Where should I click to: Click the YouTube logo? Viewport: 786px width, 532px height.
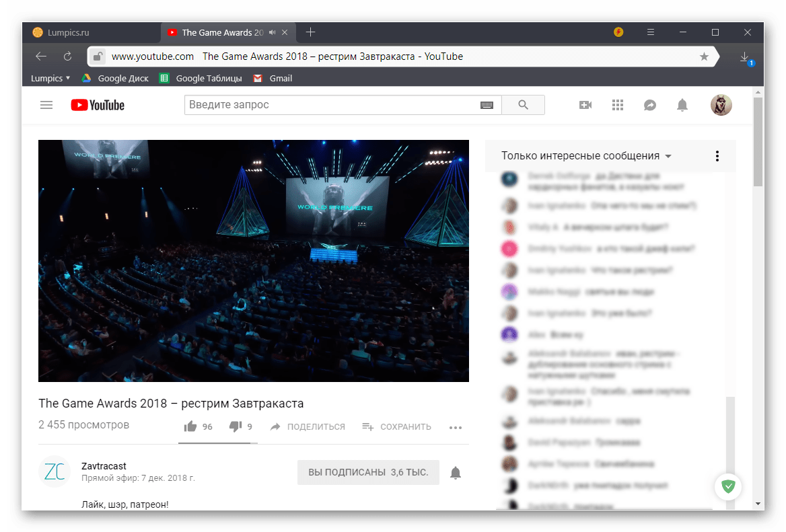[98, 105]
